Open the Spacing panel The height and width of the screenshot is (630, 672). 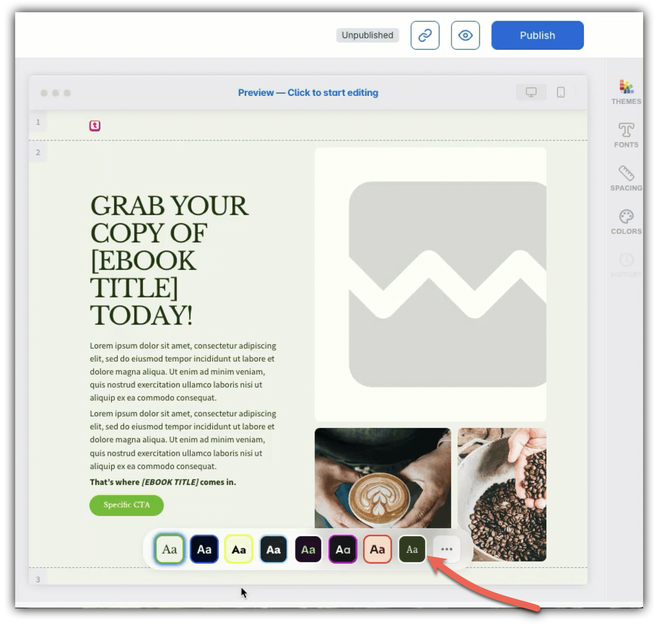click(626, 179)
